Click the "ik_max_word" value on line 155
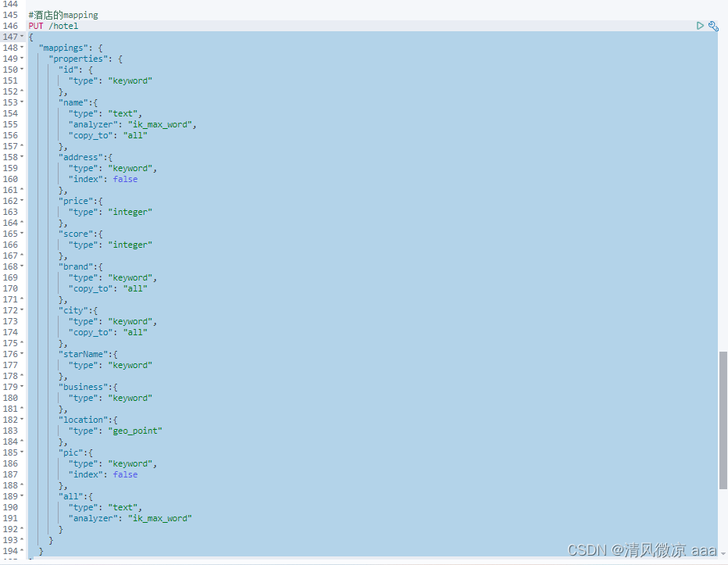 162,124
